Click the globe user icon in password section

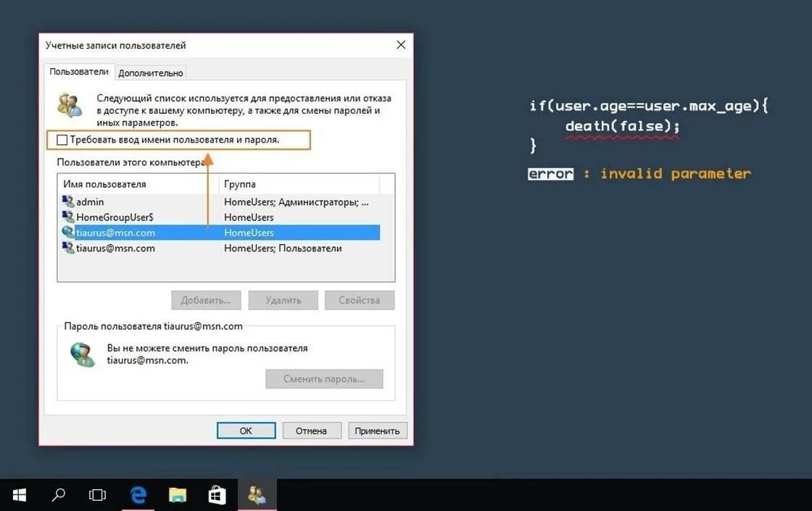(x=83, y=354)
